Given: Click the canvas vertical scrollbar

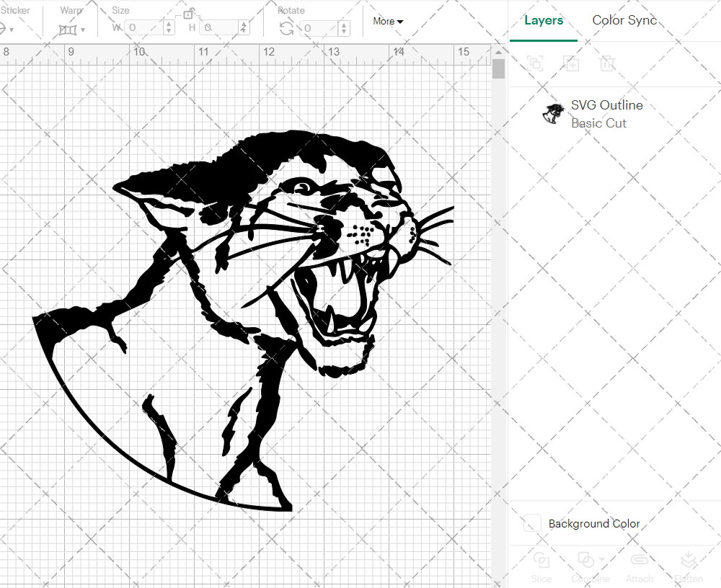Looking at the screenshot, I should [x=497, y=67].
